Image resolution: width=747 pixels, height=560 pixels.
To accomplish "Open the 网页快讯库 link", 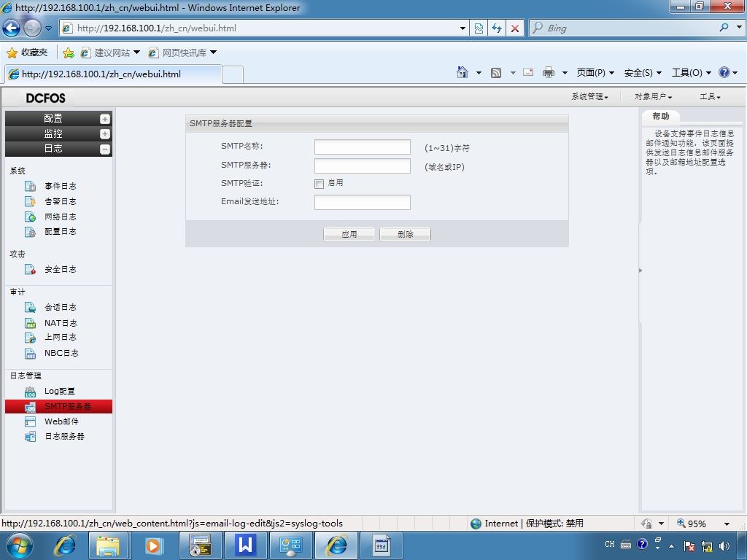I will pyautogui.click(x=184, y=52).
